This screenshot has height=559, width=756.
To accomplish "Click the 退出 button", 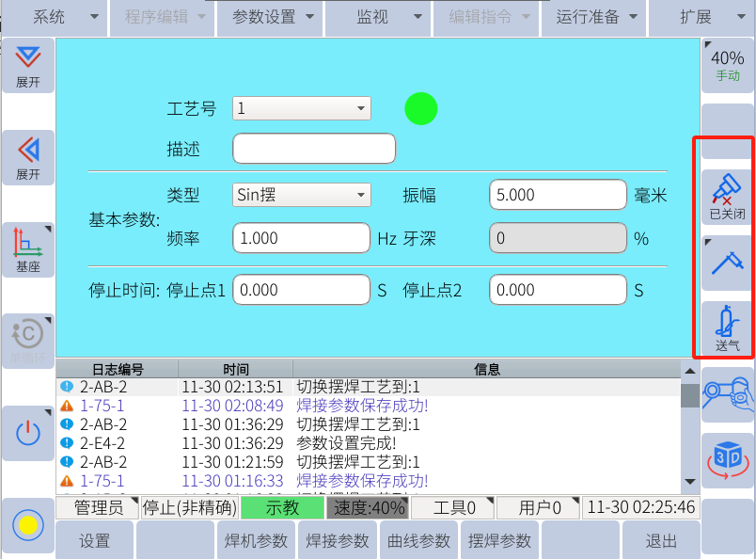I will 661,541.
